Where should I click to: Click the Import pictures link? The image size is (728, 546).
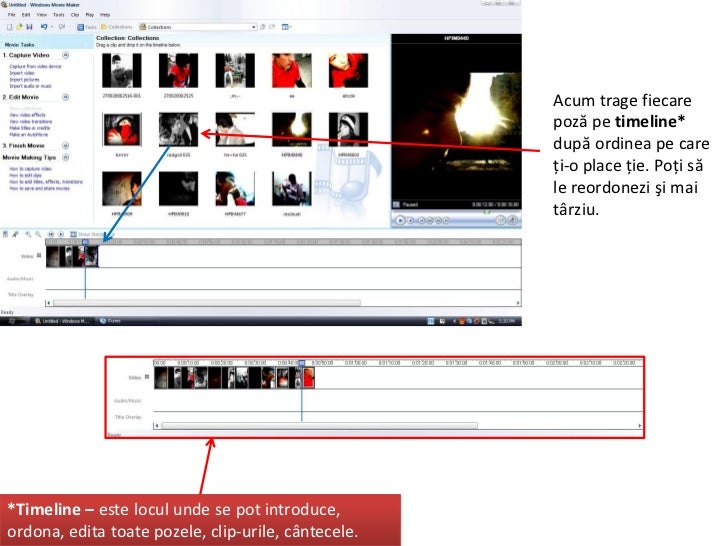click(x=24, y=80)
